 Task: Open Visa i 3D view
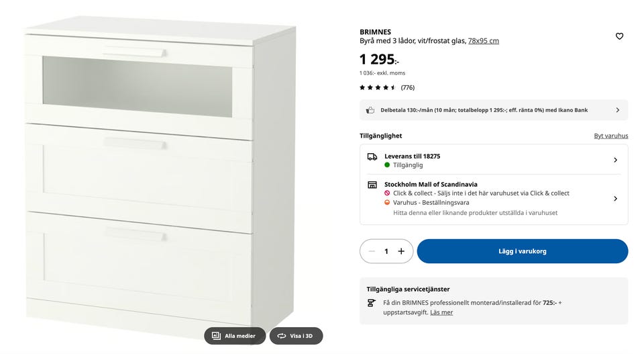(x=297, y=336)
